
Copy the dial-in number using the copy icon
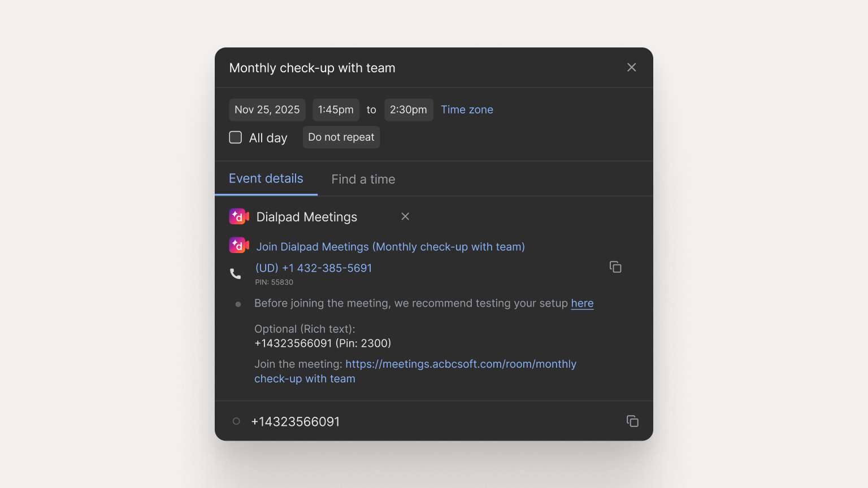(x=615, y=266)
